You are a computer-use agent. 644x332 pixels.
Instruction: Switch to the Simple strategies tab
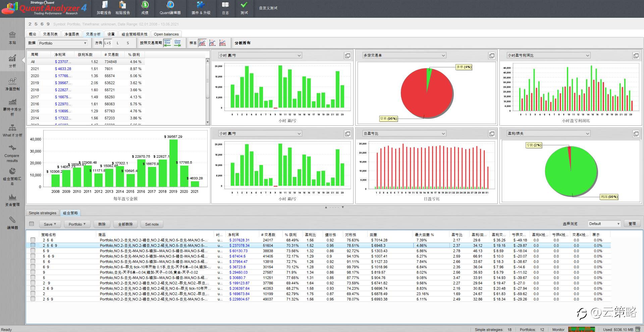(43, 213)
